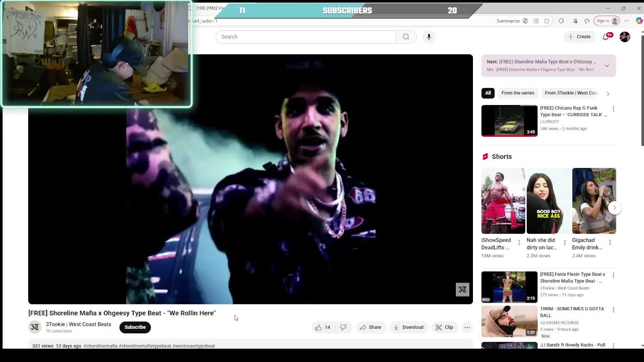Click the channel watermark on video player
This screenshot has width=644, height=362.
(x=462, y=290)
